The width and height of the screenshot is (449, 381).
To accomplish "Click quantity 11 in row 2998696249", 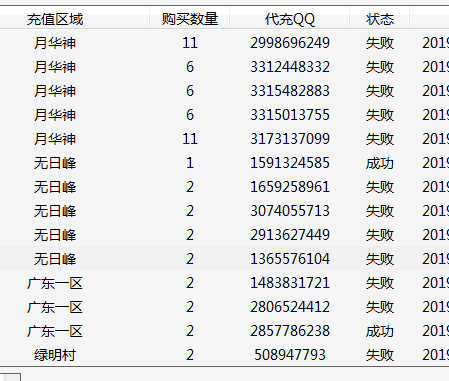I will (x=190, y=43).
